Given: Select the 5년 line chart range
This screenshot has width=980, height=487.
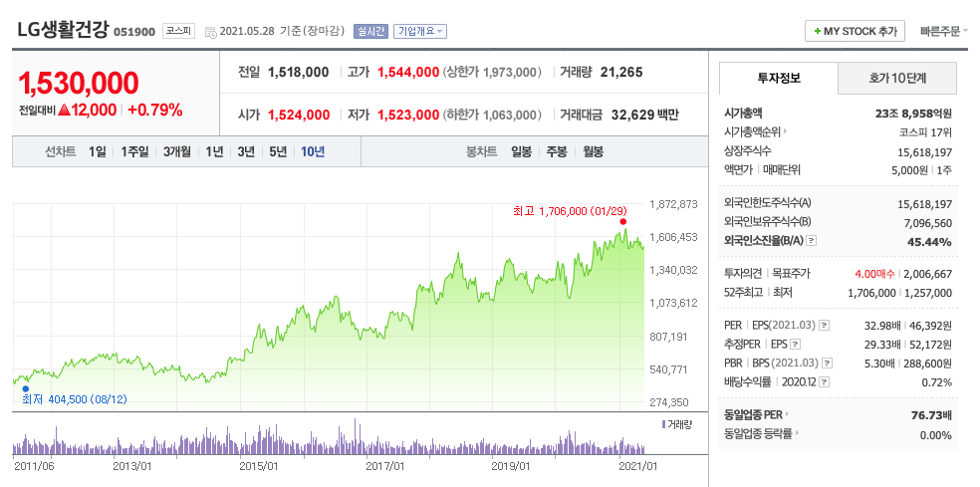Looking at the screenshot, I should point(278,152).
